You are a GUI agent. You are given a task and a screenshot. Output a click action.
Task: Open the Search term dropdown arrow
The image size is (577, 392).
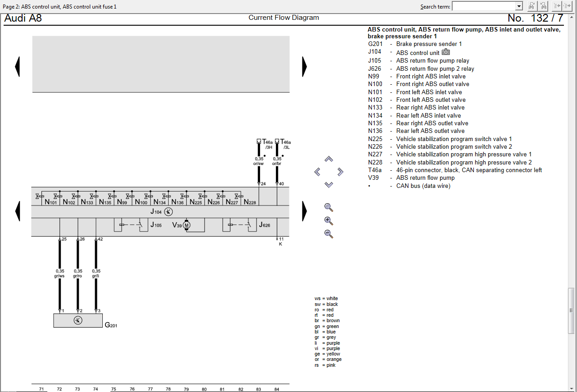click(519, 6)
